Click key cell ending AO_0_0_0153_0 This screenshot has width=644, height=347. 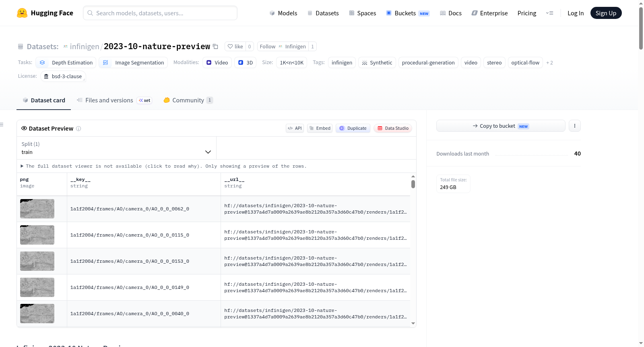point(144,261)
